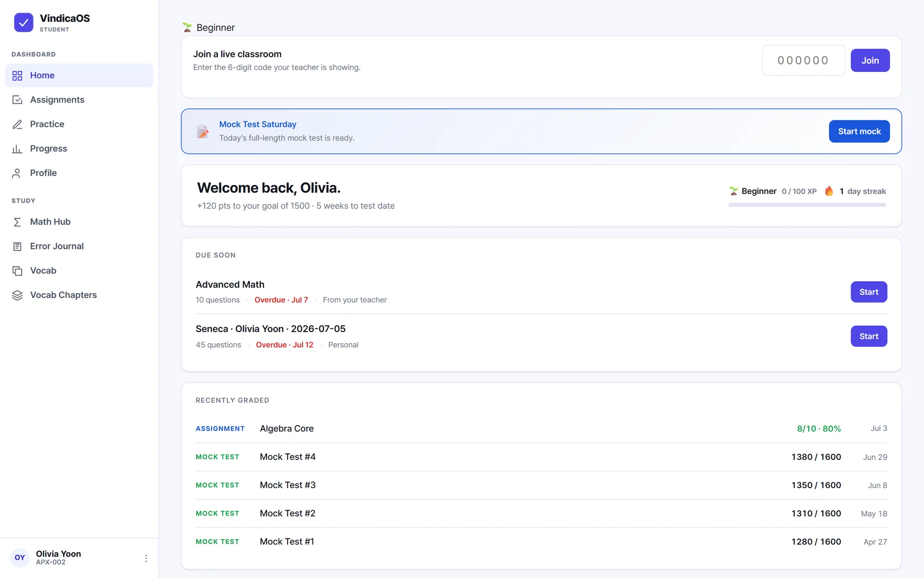924x578 pixels.
Task: Click the Practice pencil icon
Action: click(17, 125)
